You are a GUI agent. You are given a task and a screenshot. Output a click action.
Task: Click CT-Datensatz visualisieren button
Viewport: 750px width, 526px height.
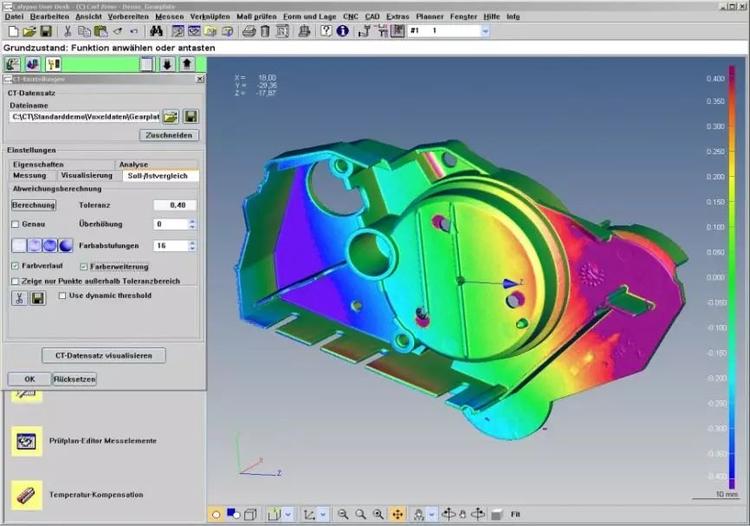point(104,355)
